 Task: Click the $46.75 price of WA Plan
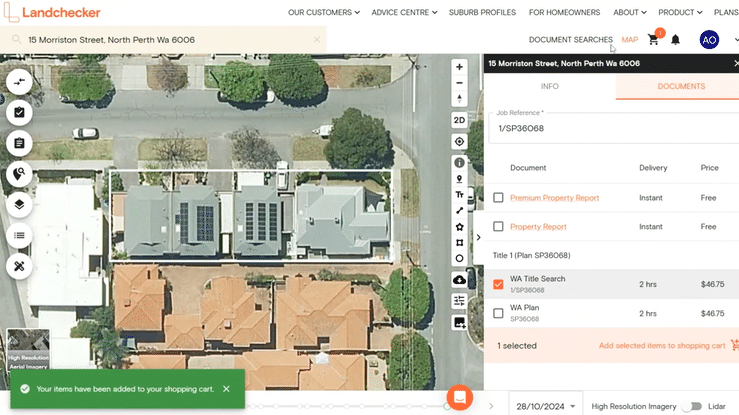[x=712, y=313]
